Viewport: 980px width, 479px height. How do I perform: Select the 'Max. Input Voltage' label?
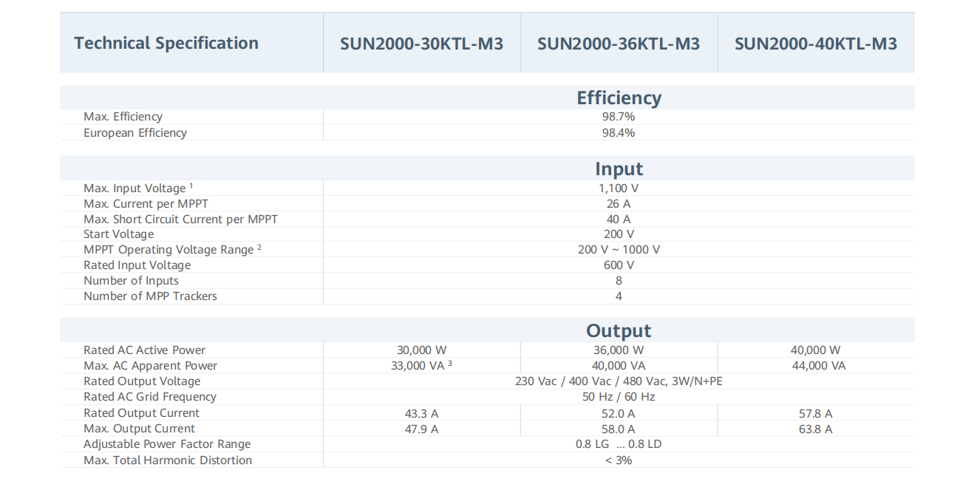click(x=138, y=188)
